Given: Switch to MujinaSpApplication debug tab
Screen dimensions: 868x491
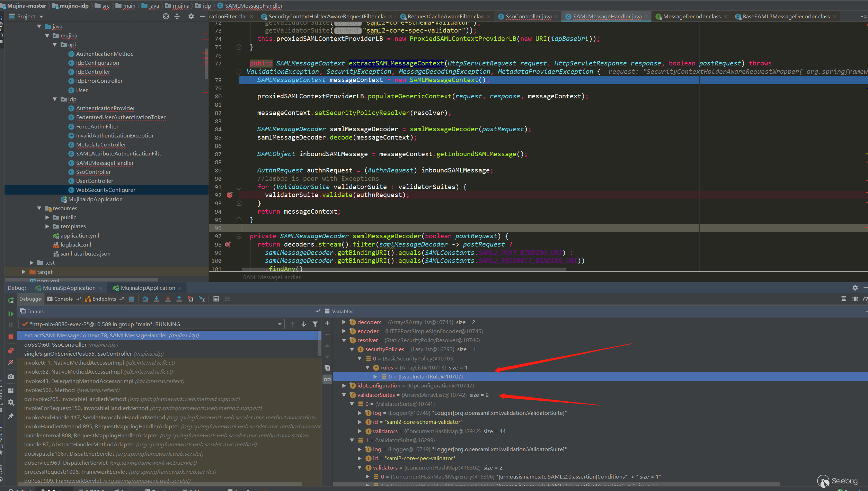Looking at the screenshot, I should tap(69, 288).
